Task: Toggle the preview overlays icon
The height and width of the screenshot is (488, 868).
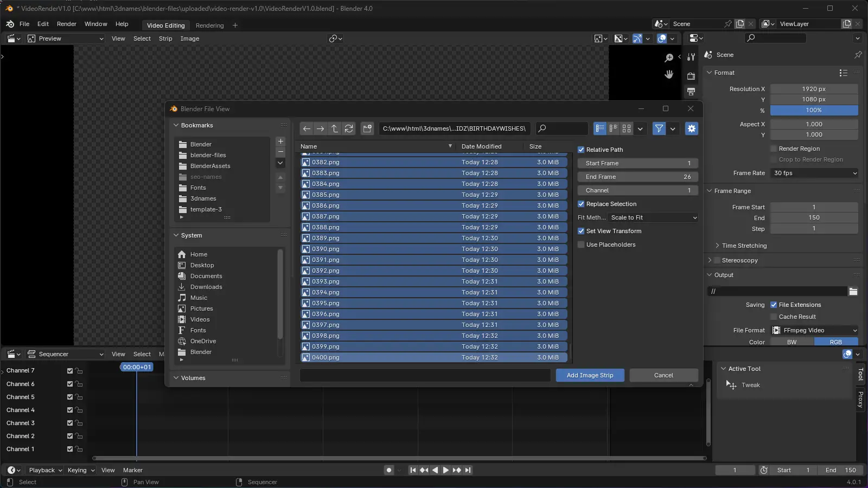Action: (662, 38)
